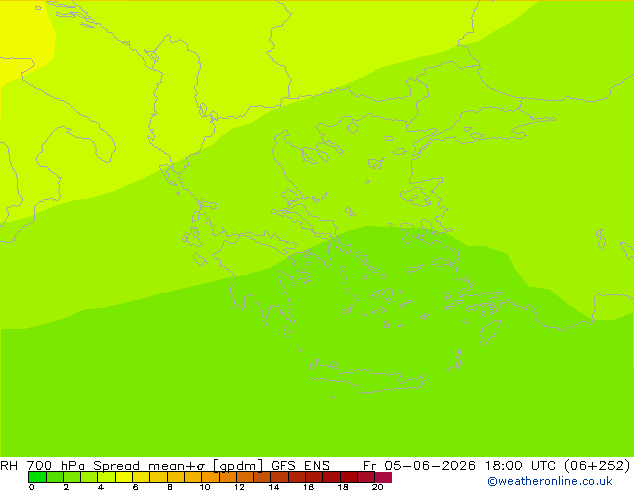The width and height of the screenshot is (634, 490).
Task: Pick the red legend swatch above the 16 label
Action: click(x=314, y=477)
